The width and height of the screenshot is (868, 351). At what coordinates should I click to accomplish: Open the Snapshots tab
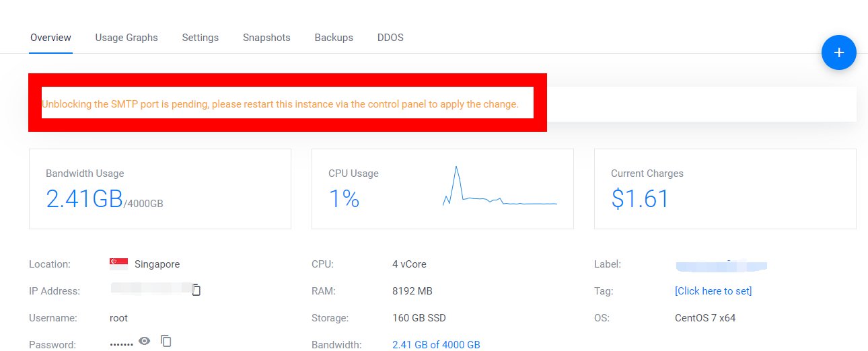coord(266,38)
